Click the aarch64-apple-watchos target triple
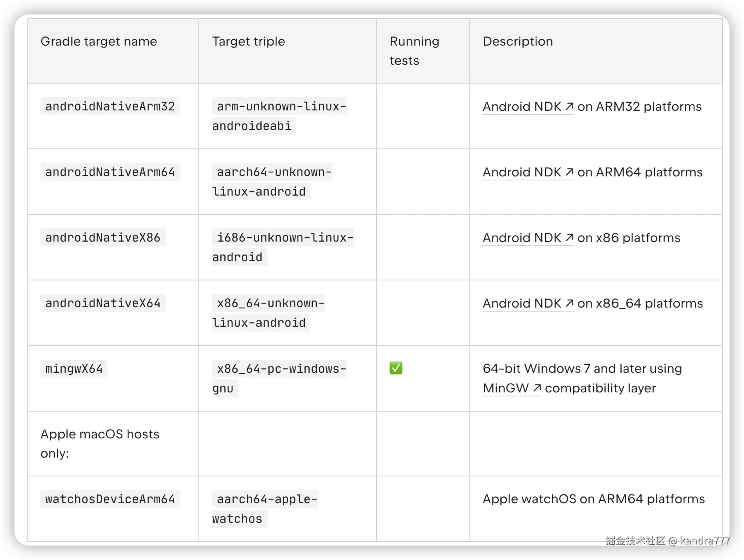Image resolution: width=744 pixels, height=560 pixels. [265, 509]
